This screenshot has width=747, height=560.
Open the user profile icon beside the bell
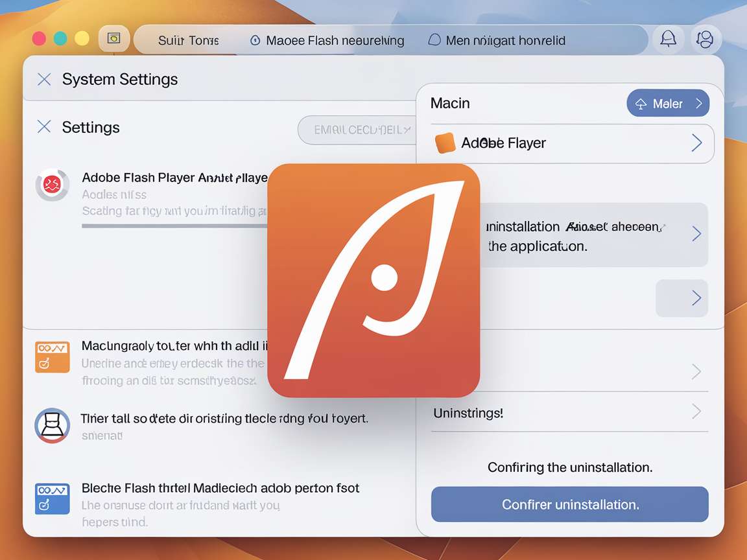click(705, 39)
